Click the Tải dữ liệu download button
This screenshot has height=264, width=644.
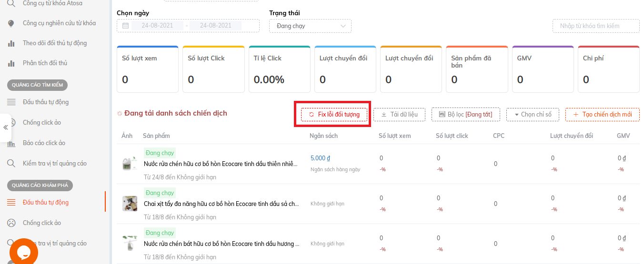pyautogui.click(x=399, y=115)
